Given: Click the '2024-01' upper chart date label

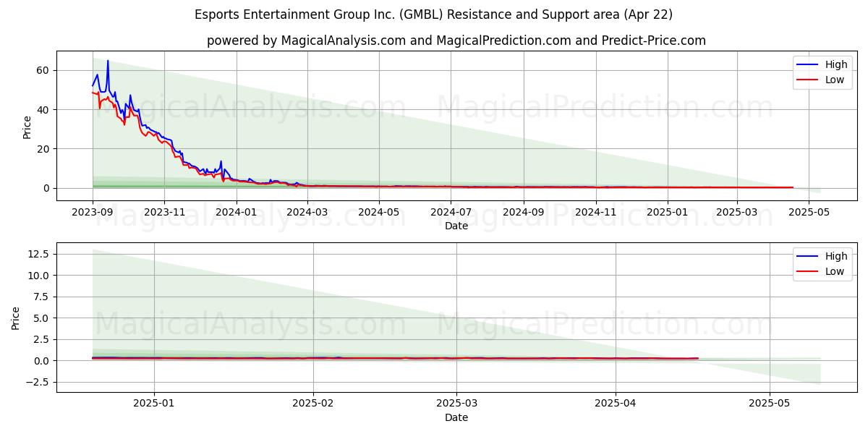Looking at the screenshot, I should coord(237,212).
